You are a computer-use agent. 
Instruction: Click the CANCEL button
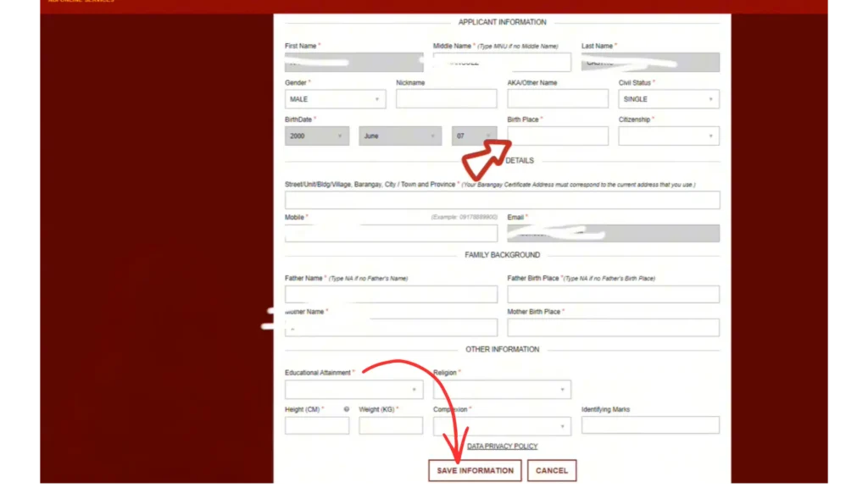pos(551,470)
